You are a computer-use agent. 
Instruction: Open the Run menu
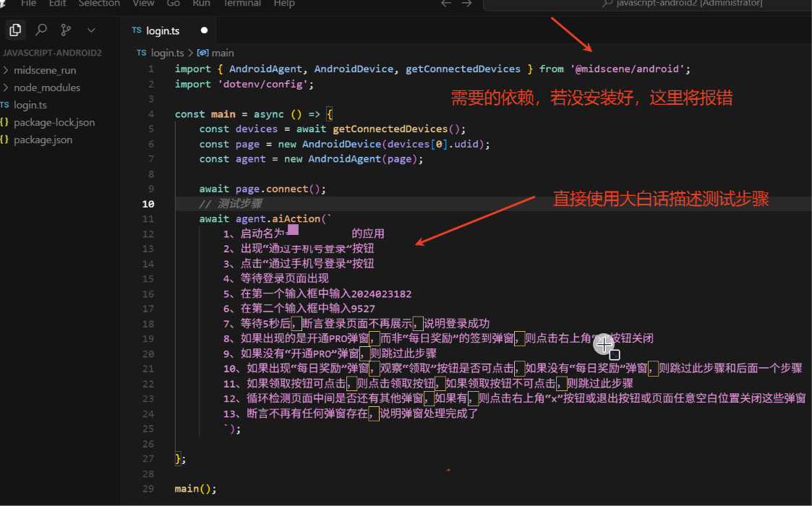click(201, 4)
